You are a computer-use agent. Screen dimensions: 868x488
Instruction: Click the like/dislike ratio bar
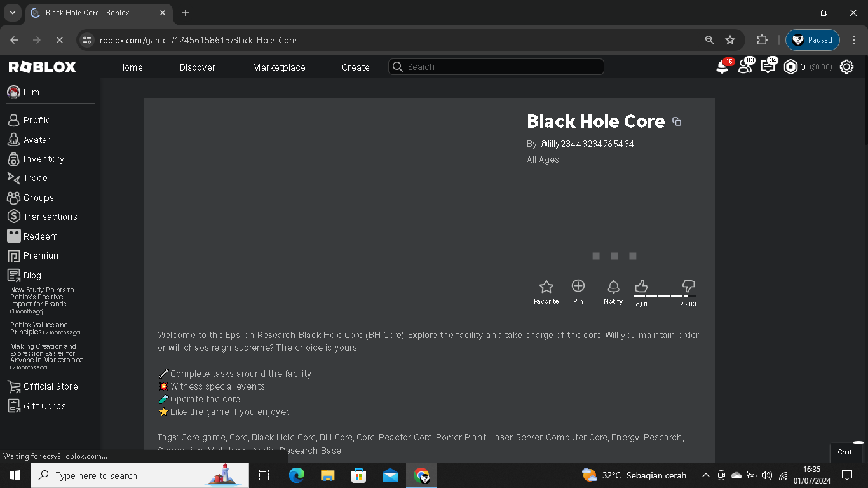click(x=665, y=296)
